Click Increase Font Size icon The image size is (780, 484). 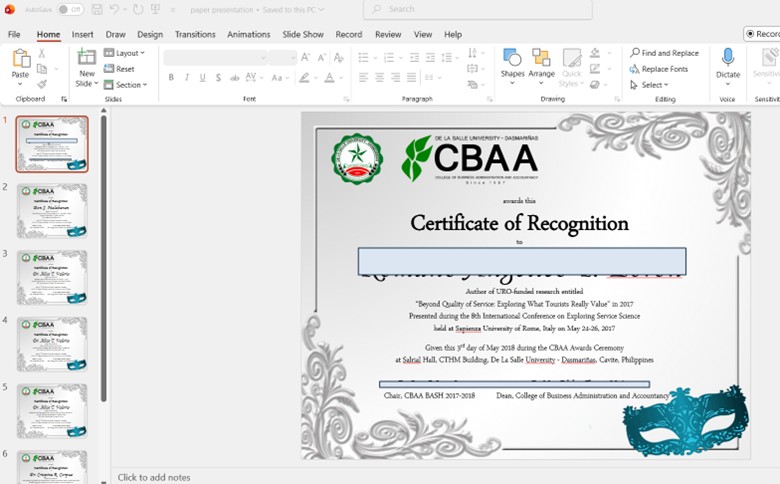pyautogui.click(x=306, y=58)
